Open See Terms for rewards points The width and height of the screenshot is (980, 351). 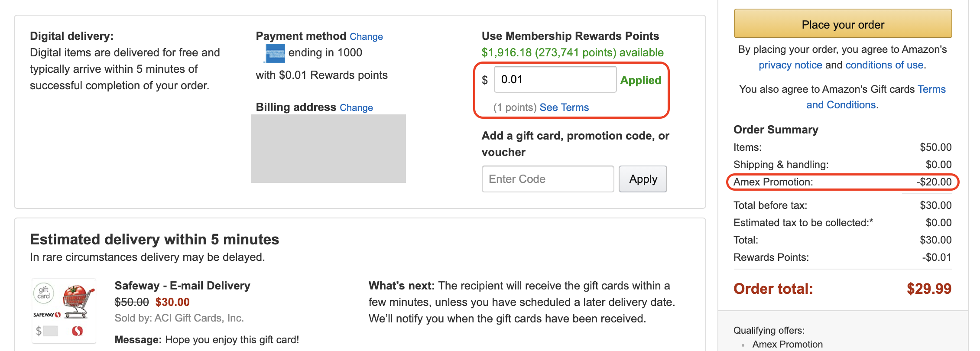point(564,107)
